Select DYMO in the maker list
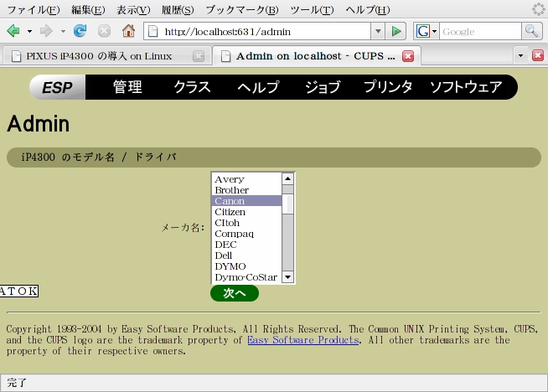The height and width of the screenshot is (392, 548). coord(246,266)
